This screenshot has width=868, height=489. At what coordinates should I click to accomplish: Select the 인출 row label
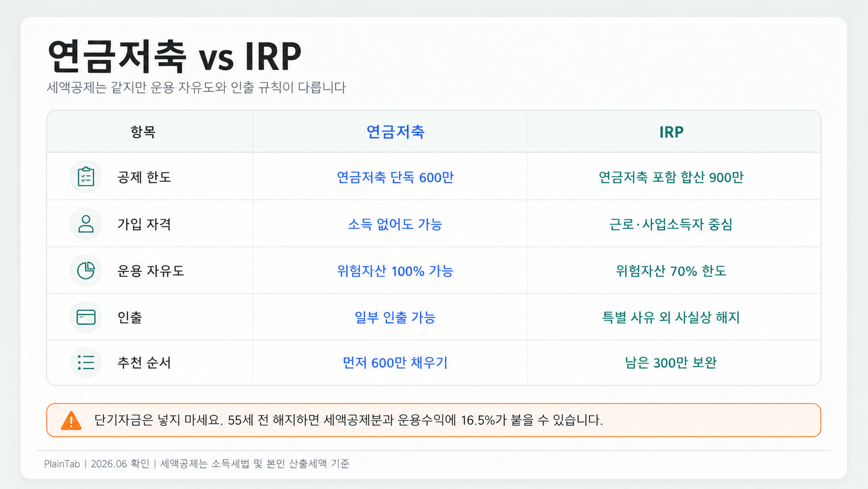point(130,317)
